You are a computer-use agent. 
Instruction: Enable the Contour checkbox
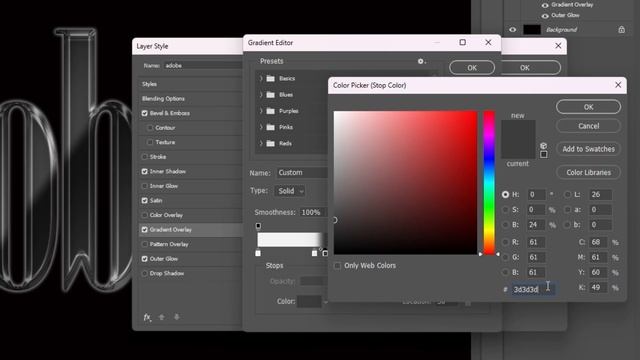click(x=150, y=128)
